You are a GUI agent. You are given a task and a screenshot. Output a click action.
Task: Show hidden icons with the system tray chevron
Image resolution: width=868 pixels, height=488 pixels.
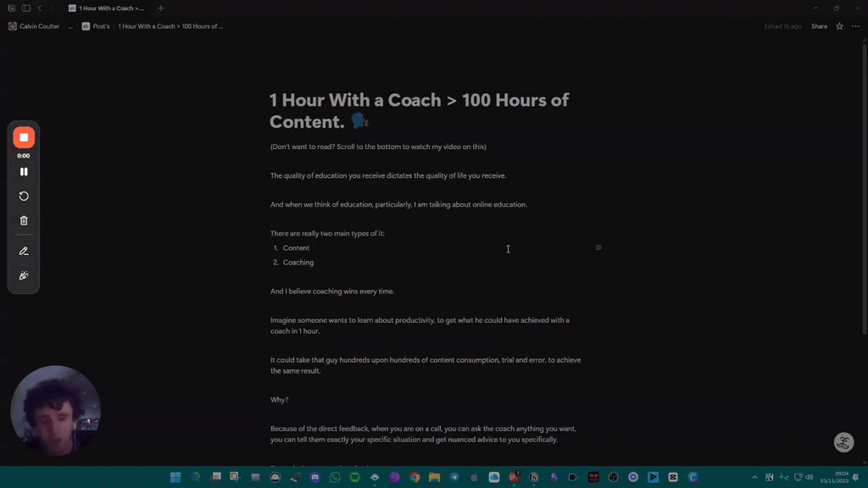[755, 477]
